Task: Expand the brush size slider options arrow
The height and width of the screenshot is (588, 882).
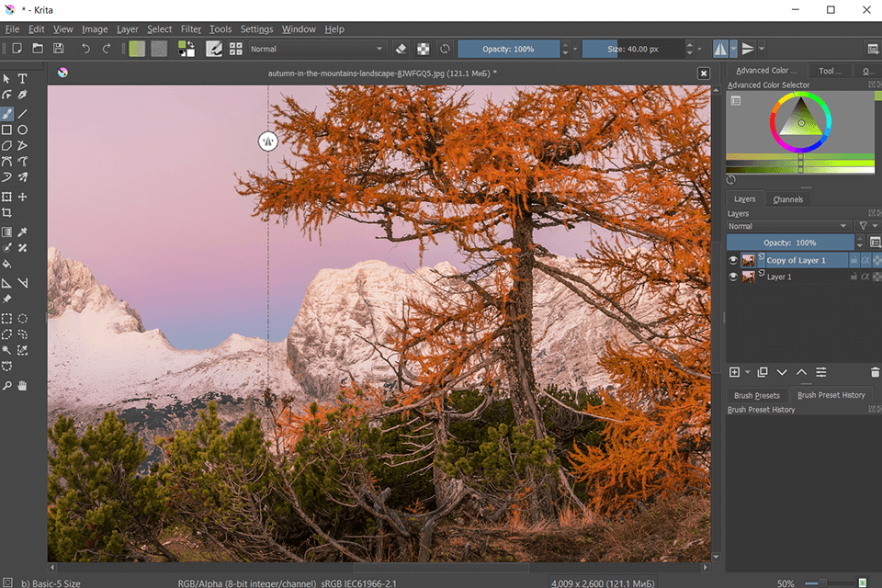Action: click(699, 49)
